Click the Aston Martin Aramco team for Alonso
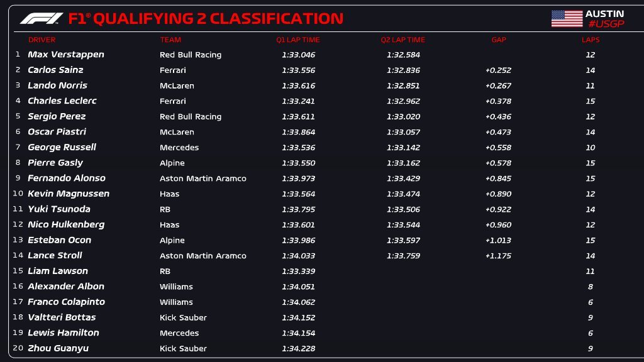 pos(203,178)
